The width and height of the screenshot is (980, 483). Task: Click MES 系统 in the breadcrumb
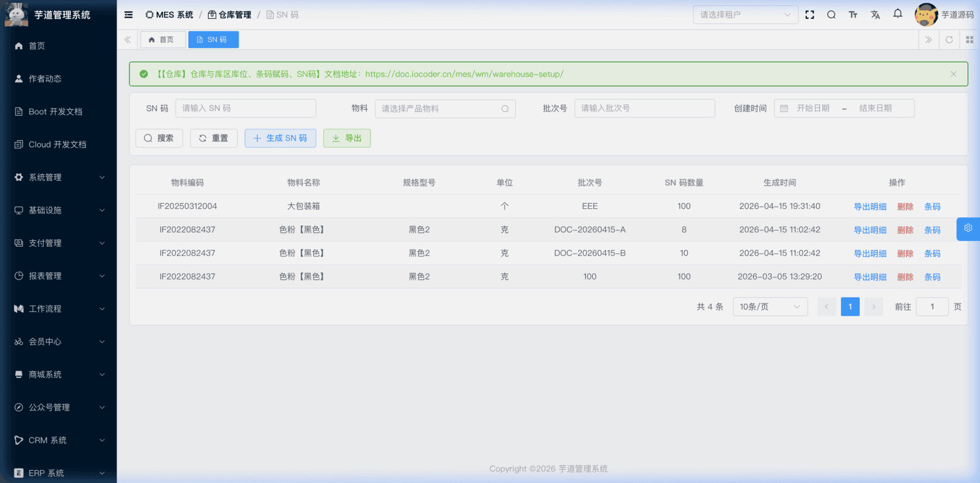(x=169, y=15)
